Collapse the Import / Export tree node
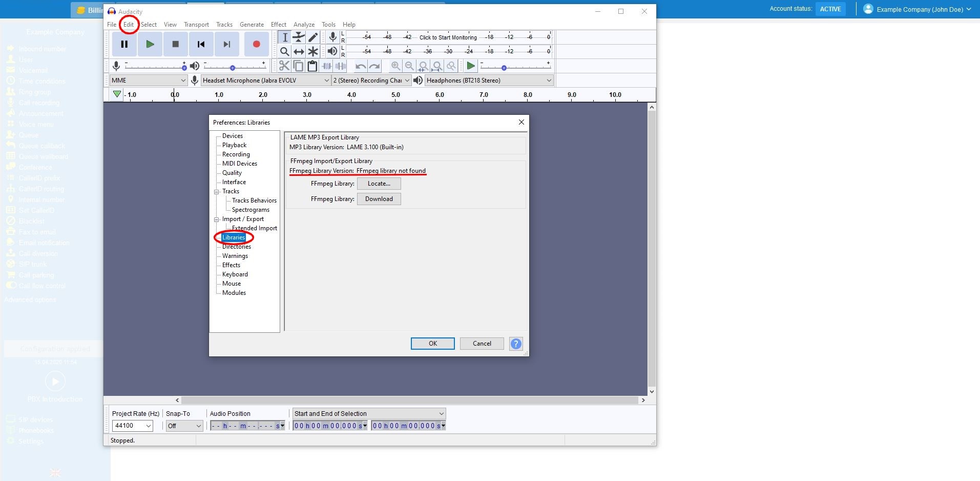 (217, 219)
